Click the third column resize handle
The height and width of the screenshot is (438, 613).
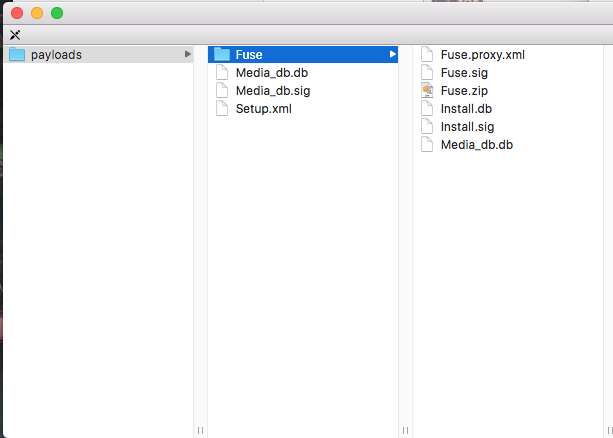coord(607,430)
